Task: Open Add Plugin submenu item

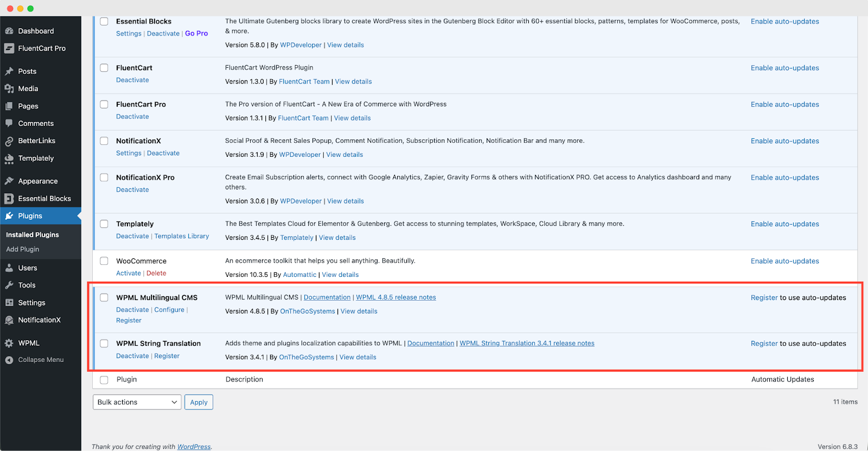Action: point(23,249)
